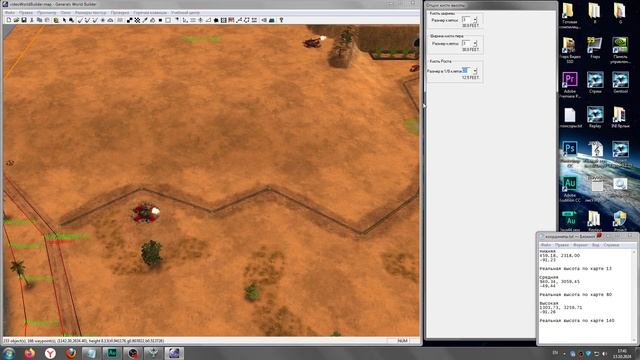Click the taskbar clock
640x360 pixels.
(622, 353)
